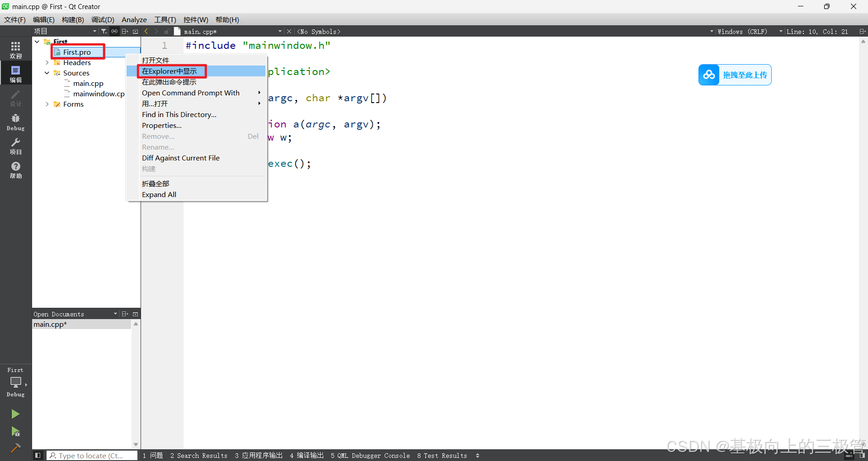Close the project side panel

(135, 31)
